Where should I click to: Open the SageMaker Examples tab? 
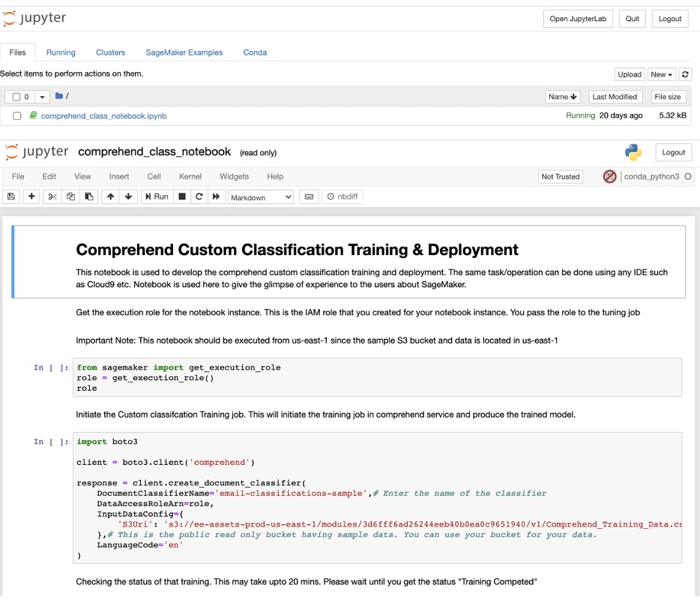click(184, 52)
